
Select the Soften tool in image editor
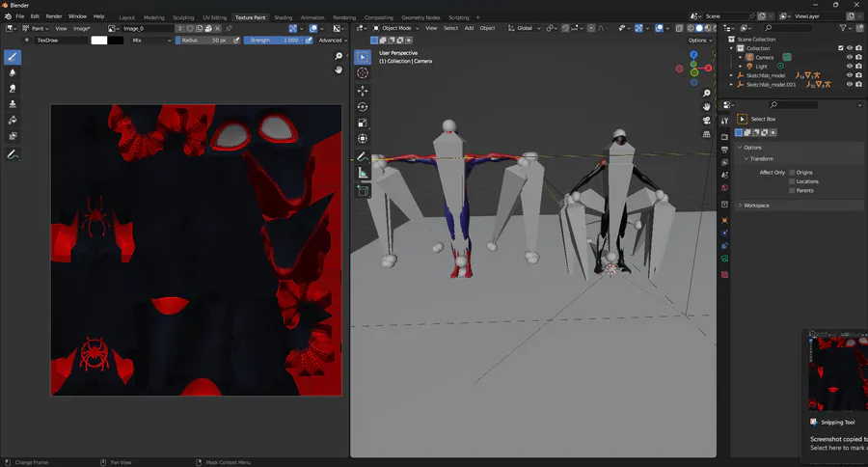13,72
